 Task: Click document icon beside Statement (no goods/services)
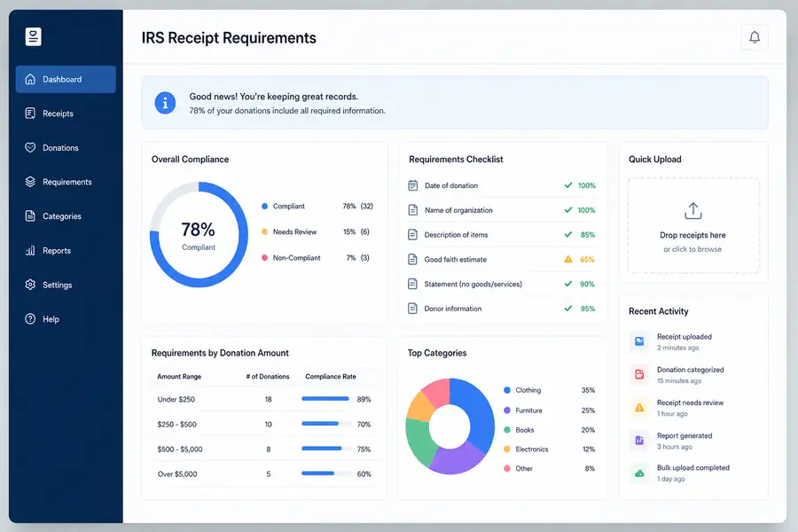pos(412,284)
